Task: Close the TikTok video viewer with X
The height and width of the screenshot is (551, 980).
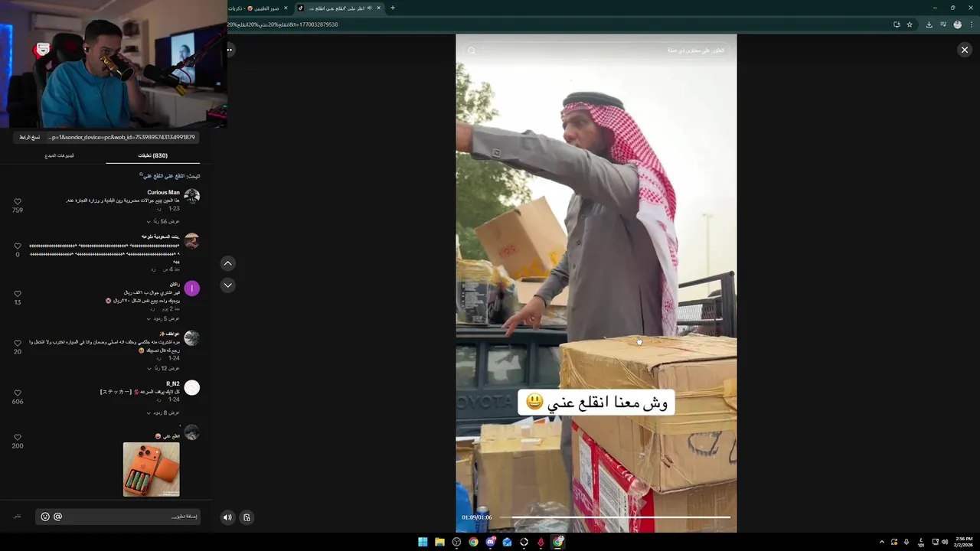Action: click(964, 50)
